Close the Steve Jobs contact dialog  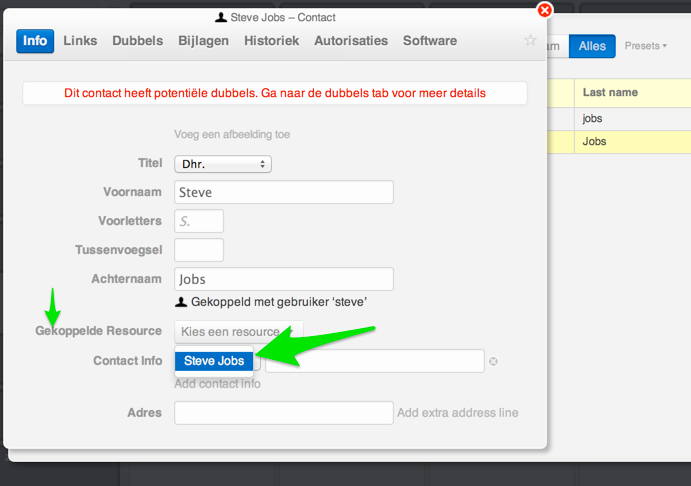pyautogui.click(x=544, y=10)
